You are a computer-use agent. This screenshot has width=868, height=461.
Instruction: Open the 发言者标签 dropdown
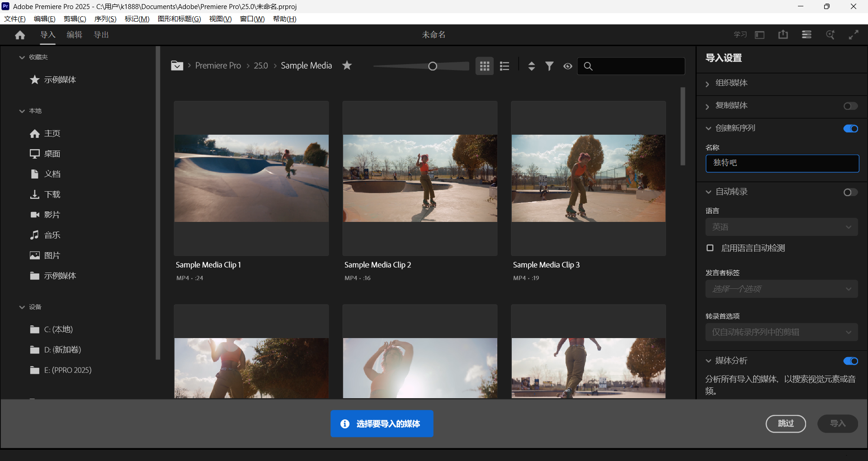pos(781,288)
